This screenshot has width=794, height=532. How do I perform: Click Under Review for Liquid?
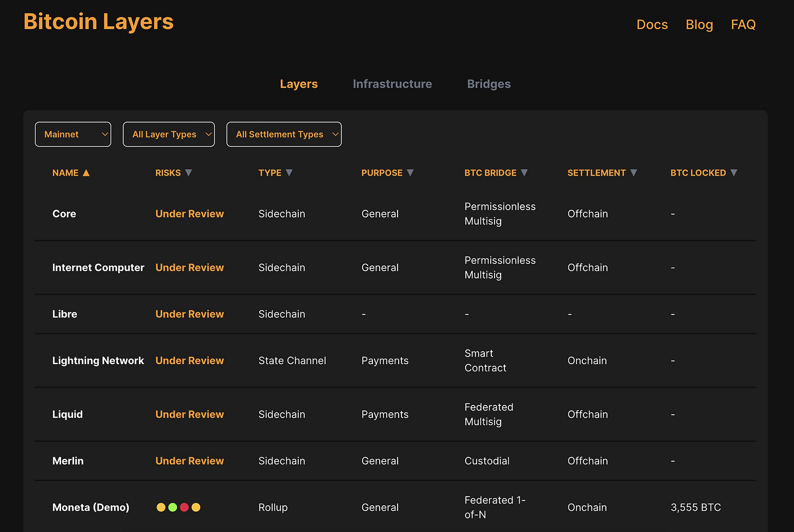(x=190, y=414)
